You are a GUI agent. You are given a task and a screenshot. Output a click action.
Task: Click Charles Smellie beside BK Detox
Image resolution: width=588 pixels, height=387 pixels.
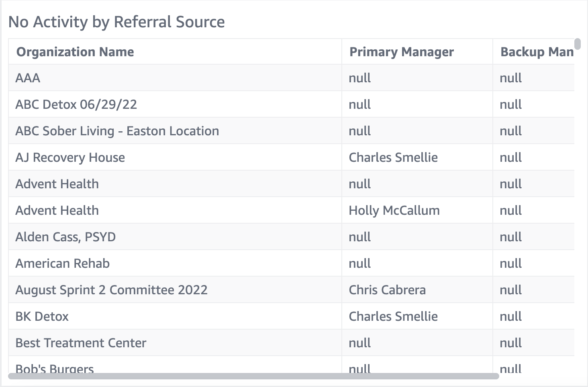393,316
